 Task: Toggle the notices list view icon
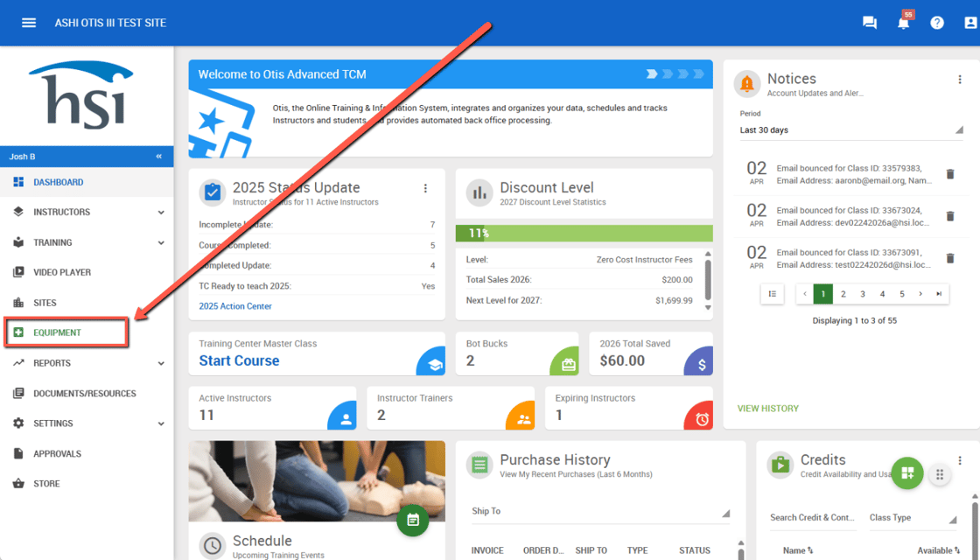[x=772, y=294]
